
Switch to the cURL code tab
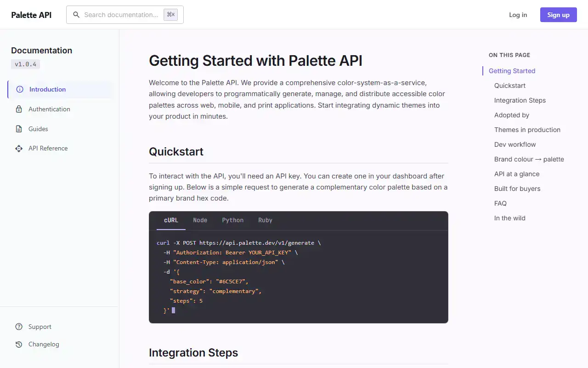click(171, 220)
